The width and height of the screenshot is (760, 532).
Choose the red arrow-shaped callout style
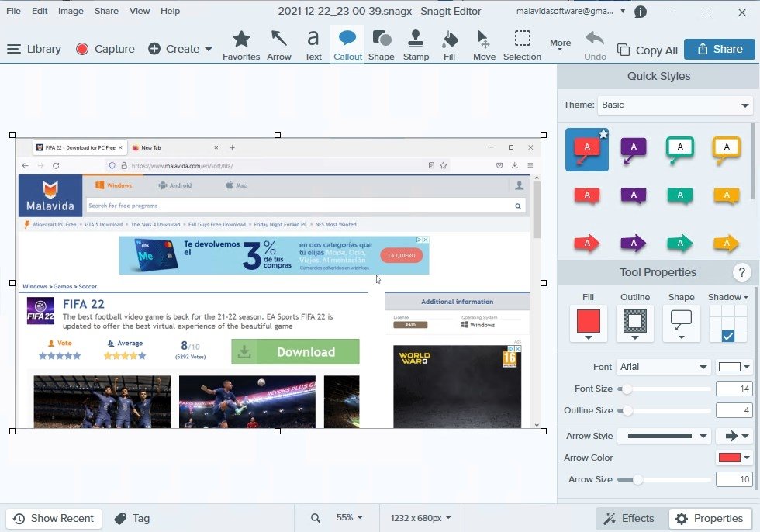tap(587, 243)
